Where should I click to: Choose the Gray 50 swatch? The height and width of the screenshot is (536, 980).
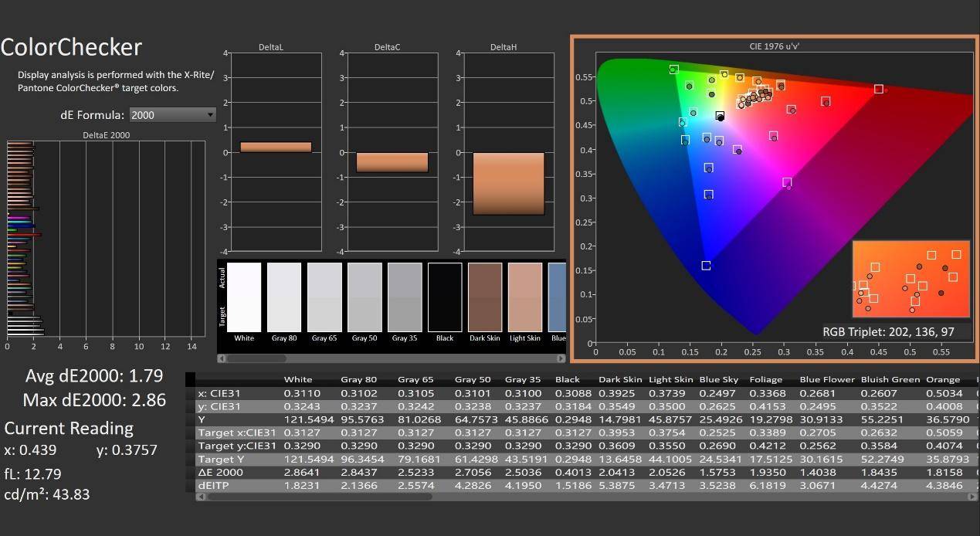pos(365,298)
